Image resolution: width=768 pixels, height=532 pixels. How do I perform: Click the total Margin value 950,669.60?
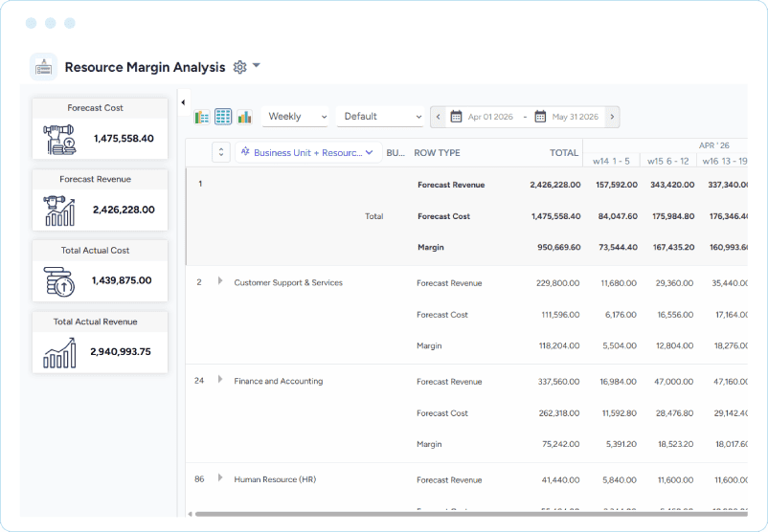[x=559, y=247]
